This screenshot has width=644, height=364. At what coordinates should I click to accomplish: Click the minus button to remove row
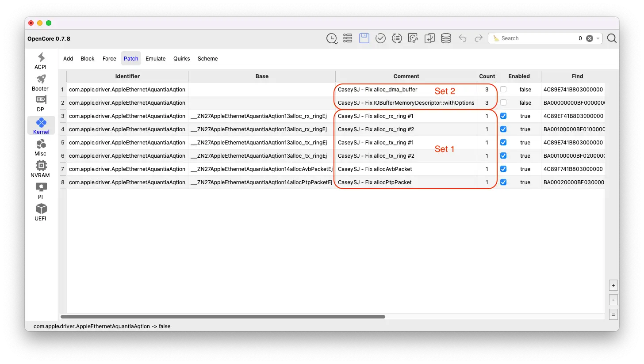coord(613,300)
